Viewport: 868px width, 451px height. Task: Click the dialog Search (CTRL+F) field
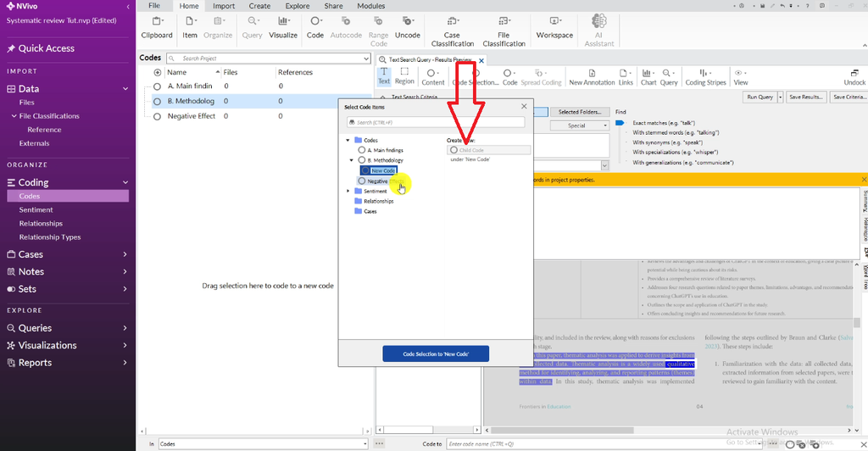pyautogui.click(x=436, y=122)
